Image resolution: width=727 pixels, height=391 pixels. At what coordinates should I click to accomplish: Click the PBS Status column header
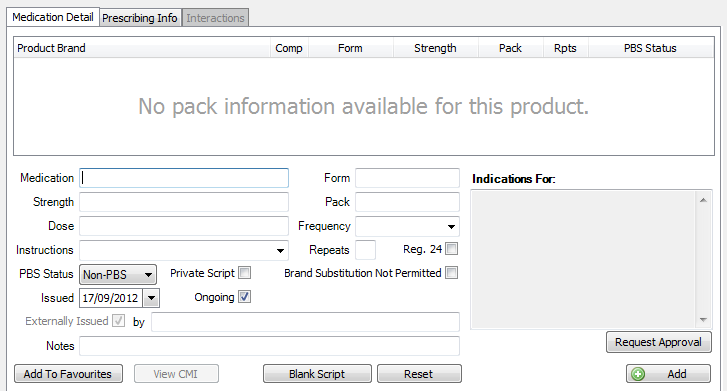point(650,48)
